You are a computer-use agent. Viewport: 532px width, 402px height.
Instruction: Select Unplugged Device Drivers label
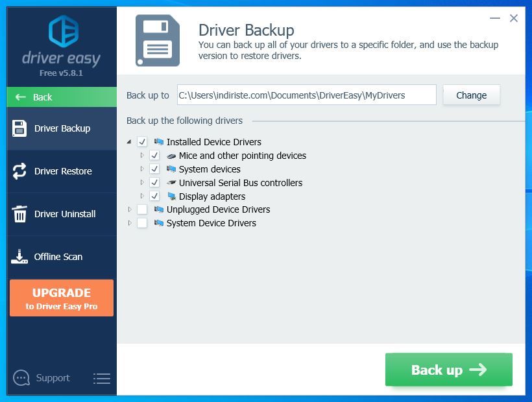[x=218, y=209]
